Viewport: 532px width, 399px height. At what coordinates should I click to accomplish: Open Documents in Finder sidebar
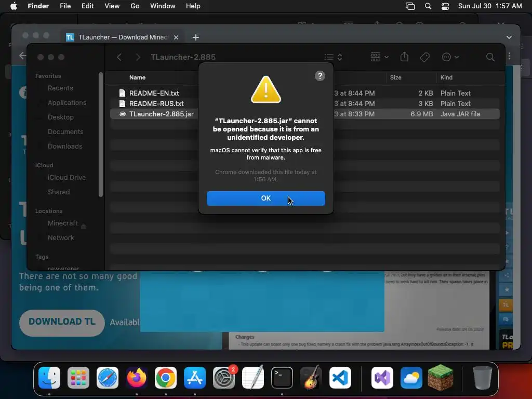point(65,131)
